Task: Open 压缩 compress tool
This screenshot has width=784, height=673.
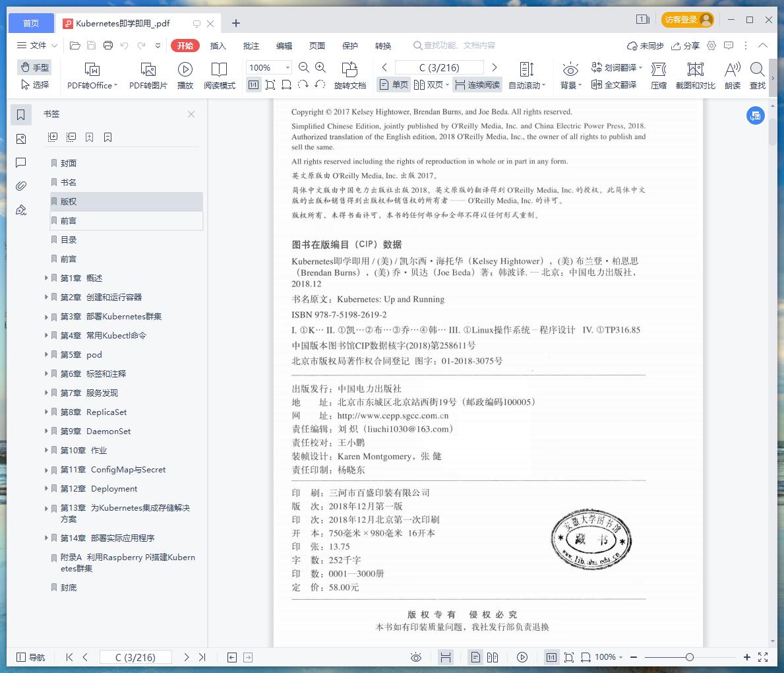Action: [x=659, y=76]
